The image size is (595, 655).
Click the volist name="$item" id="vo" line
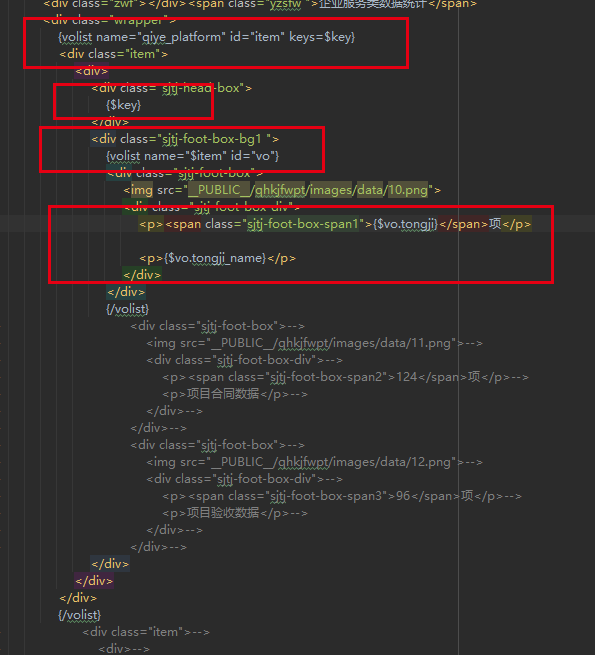pos(193,156)
